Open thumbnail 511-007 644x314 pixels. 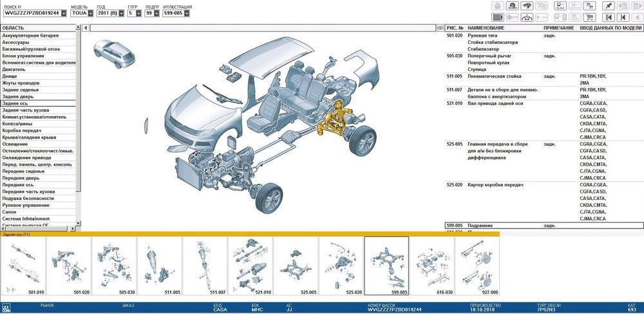point(205,266)
